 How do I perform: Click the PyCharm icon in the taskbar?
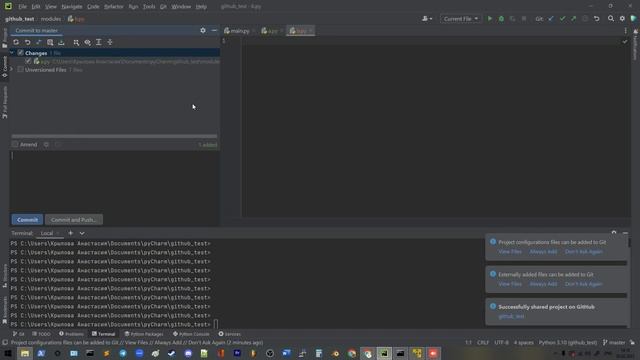[384, 353]
